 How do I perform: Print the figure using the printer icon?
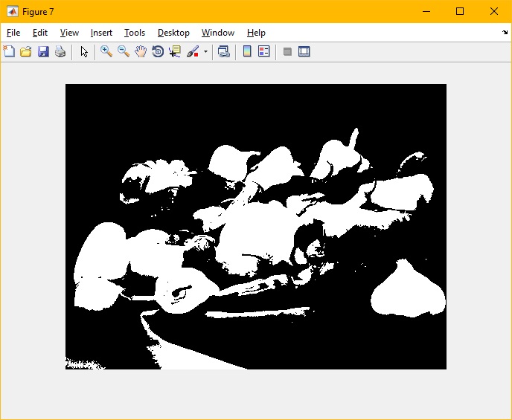pyautogui.click(x=60, y=51)
